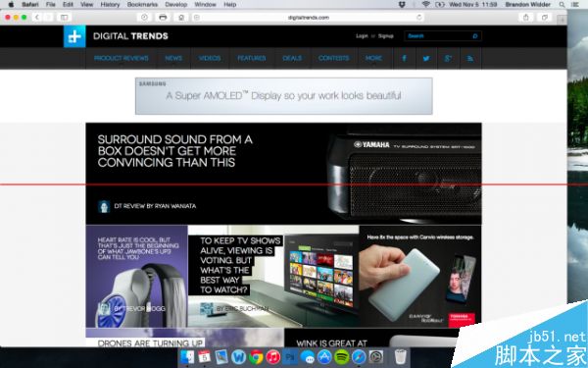
Task: Open Calendar from the Dock
Action: click(205, 357)
